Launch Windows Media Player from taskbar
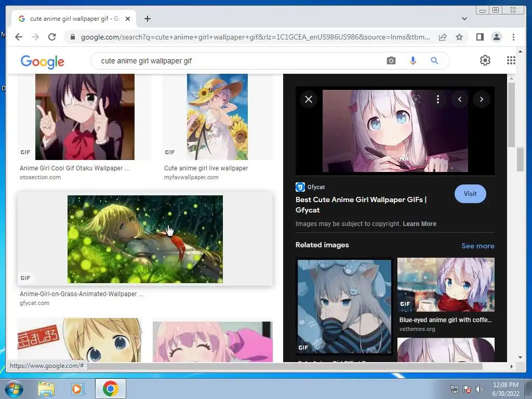The height and width of the screenshot is (399, 532). (x=77, y=389)
